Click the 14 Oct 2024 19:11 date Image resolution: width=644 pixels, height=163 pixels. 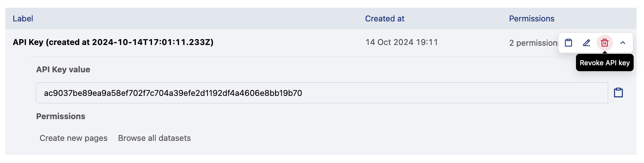tap(401, 42)
